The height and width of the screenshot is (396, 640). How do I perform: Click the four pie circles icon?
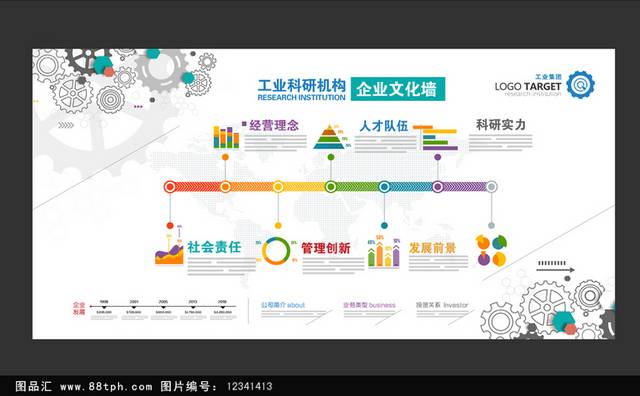[491, 251]
